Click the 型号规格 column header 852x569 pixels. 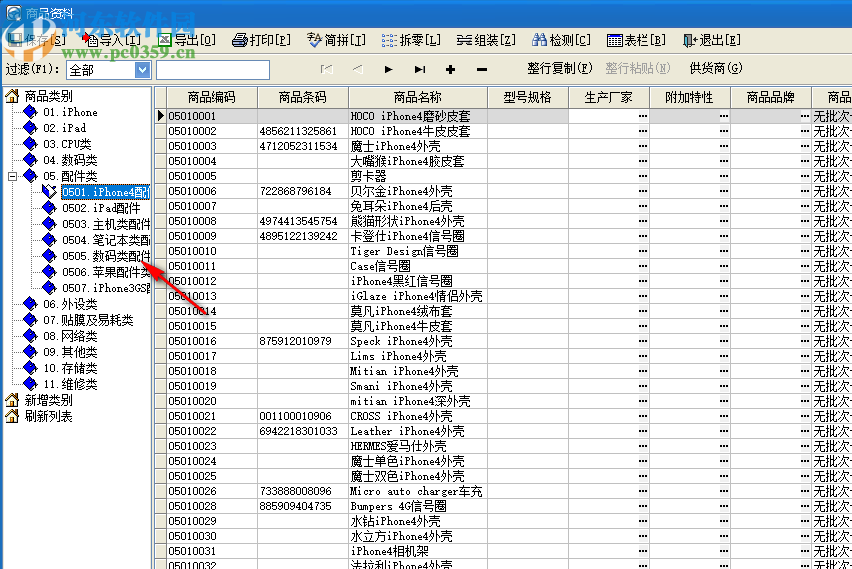coord(528,97)
